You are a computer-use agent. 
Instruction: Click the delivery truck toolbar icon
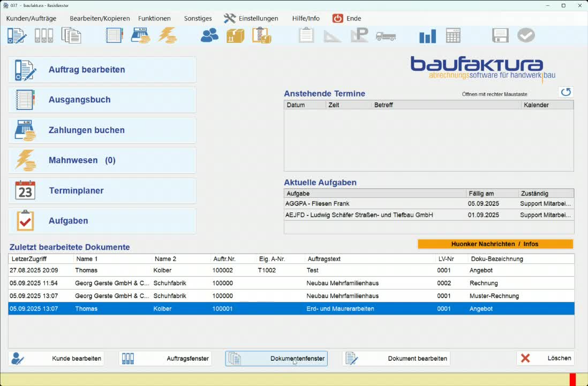click(x=386, y=36)
